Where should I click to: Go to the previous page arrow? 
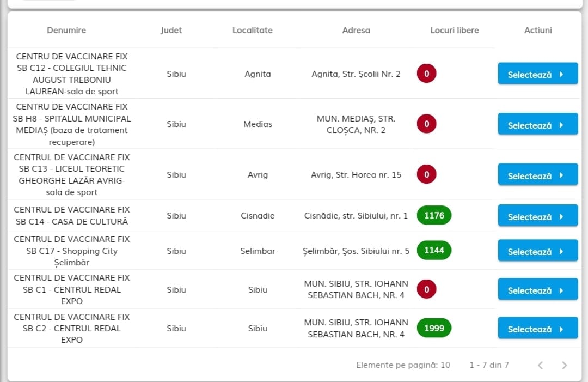(x=541, y=365)
